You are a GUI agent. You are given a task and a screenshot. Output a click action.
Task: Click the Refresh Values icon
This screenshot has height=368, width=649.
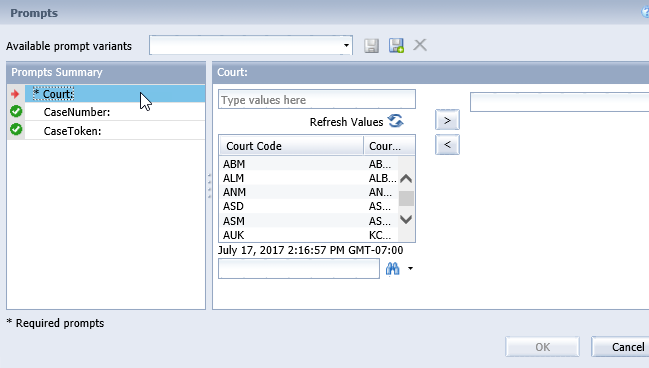[x=395, y=121]
